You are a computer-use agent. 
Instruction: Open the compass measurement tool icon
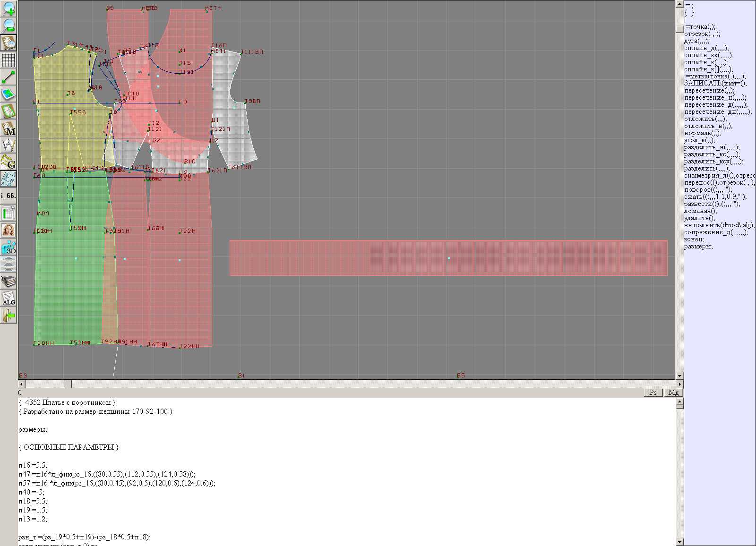point(9,145)
